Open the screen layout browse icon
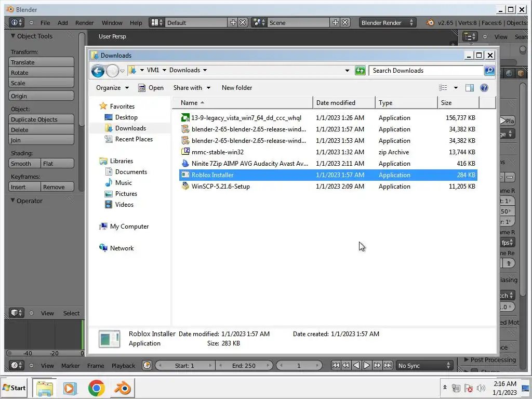Screen dimensions: 532x399 pos(156,22)
